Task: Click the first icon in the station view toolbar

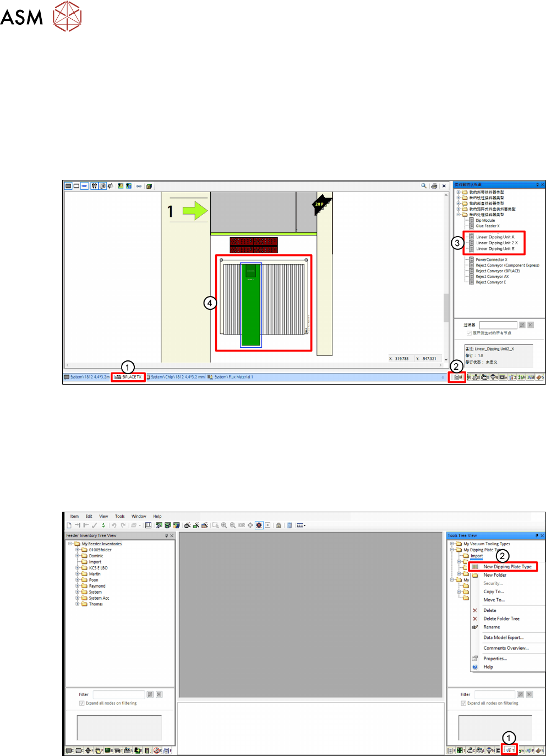Action: pyautogui.click(x=68, y=186)
